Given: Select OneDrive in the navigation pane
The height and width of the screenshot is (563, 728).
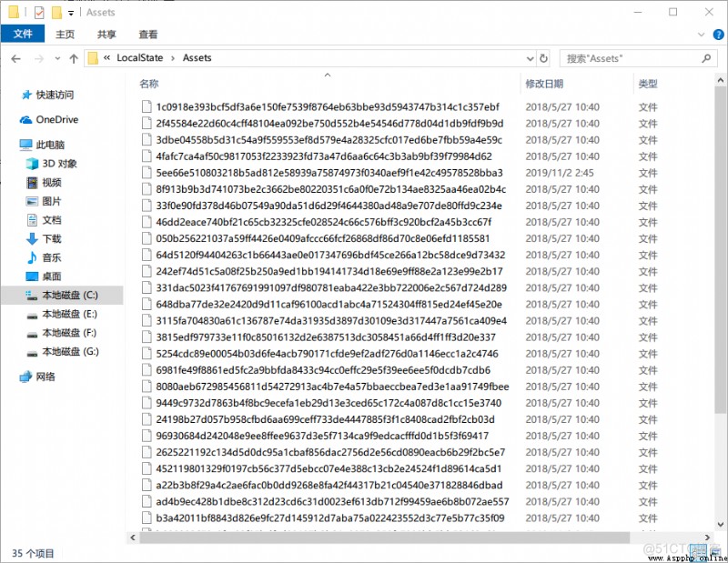Looking at the screenshot, I should click(49, 120).
